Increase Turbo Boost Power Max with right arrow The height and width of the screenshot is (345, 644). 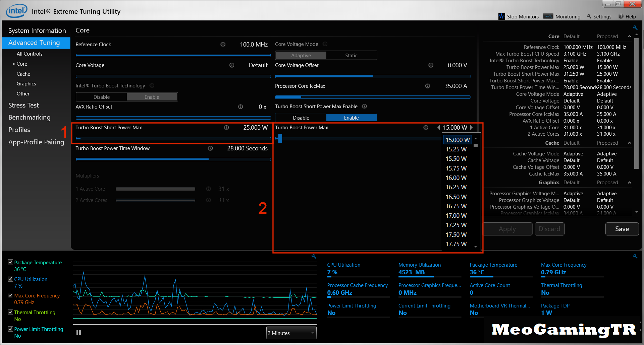coord(471,127)
